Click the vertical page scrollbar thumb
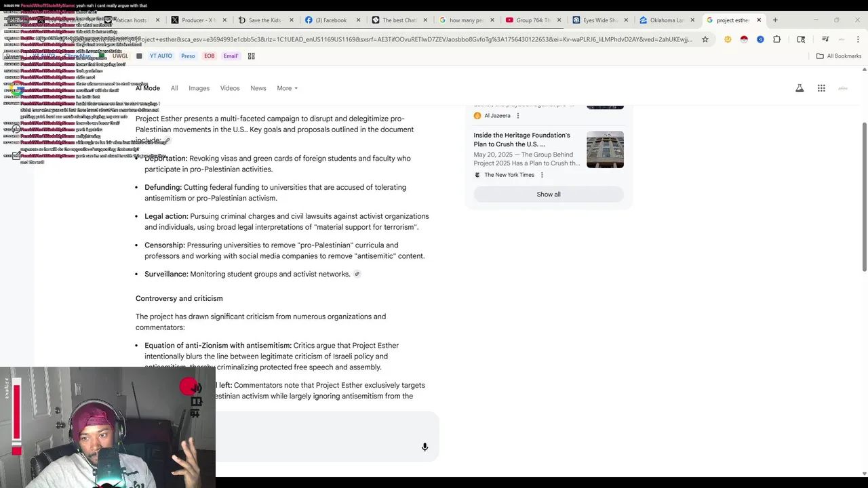Viewport: 868px width, 488px height. click(864, 197)
